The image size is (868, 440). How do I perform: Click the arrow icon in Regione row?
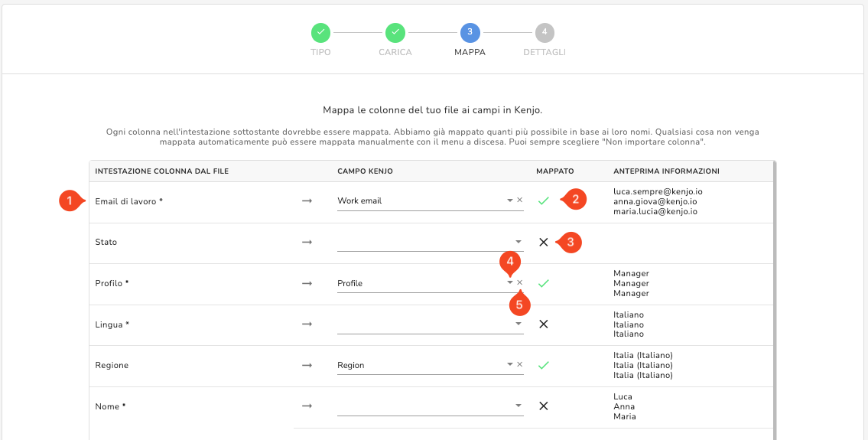coord(307,365)
